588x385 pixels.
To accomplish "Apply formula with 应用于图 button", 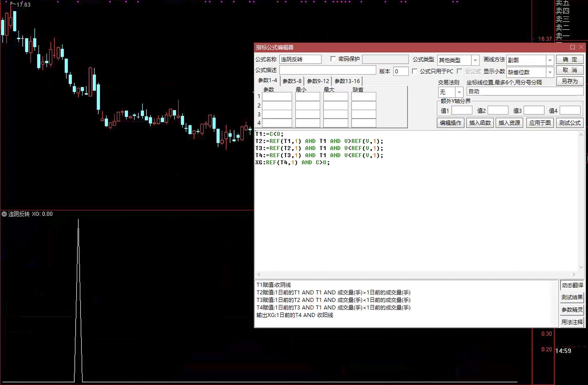I will (x=540, y=123).
